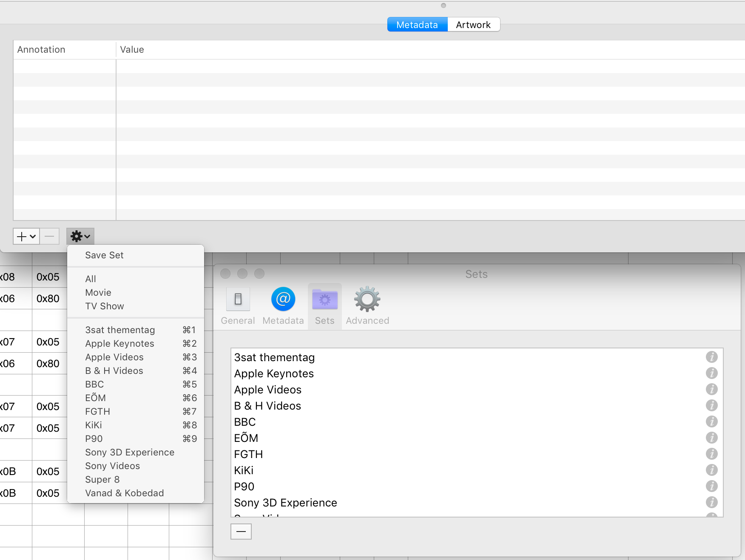Choose Apple Keynotes from the menu
This screenshot has height=560, width=745.
pyautogui.click(x=136, y=344)
